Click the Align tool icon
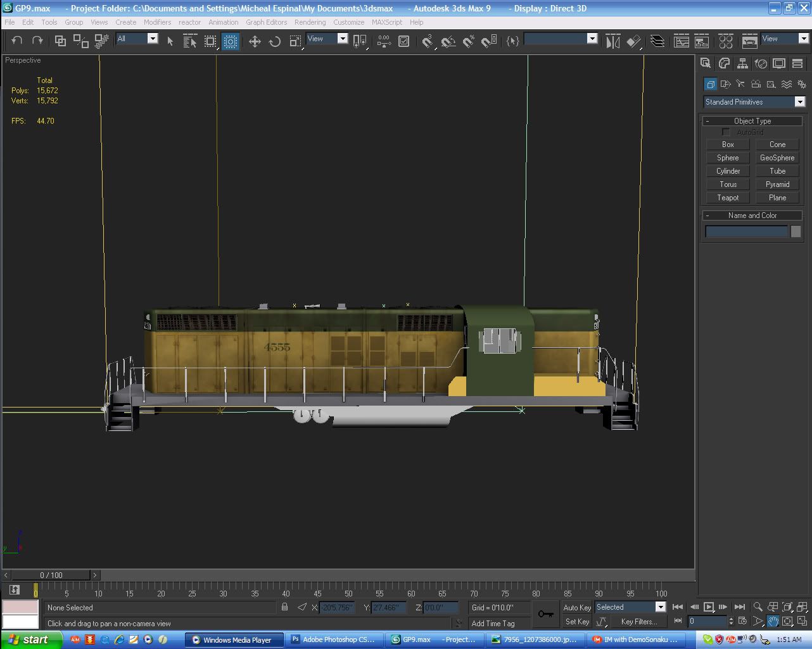Viewport: 812px width, 649px height. (x=633, y=41)
